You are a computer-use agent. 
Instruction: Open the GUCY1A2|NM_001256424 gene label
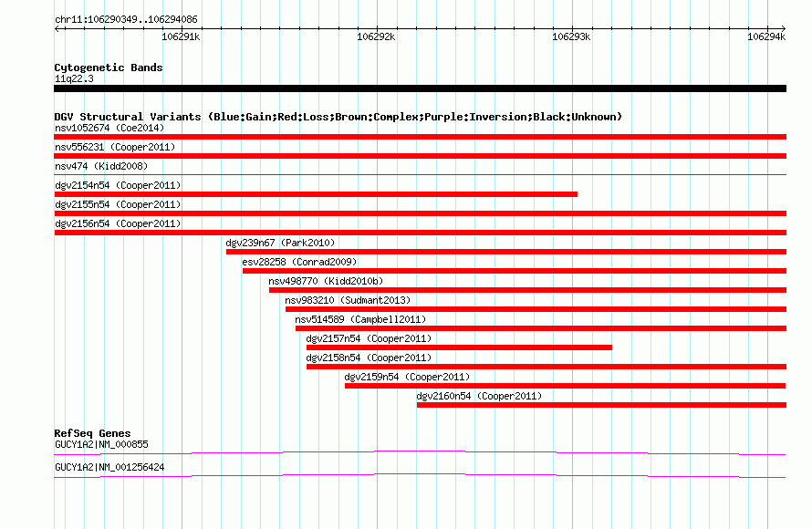109,467
